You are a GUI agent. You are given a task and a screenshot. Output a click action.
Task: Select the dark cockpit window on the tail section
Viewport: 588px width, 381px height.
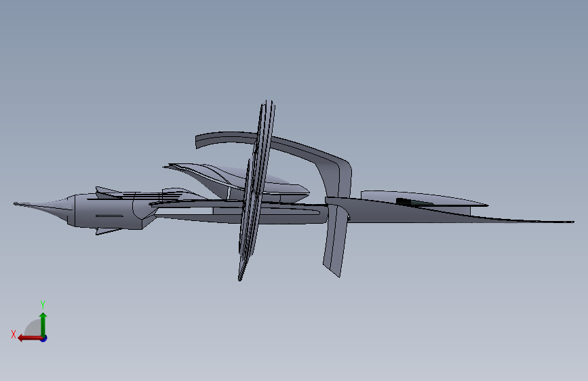pyautogui.click(x=414, y=203)
